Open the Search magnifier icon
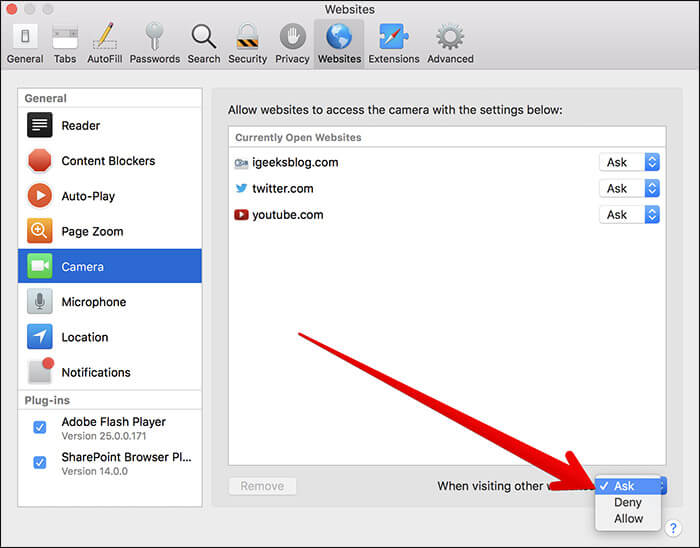The height and width of the screenshot is (548, 700). [x=204, y=37]
